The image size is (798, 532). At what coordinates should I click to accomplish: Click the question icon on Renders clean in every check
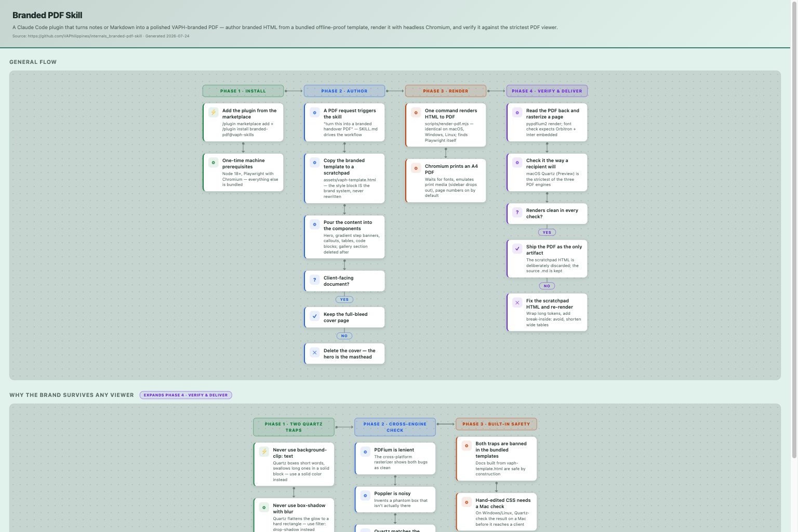(517, 212)
